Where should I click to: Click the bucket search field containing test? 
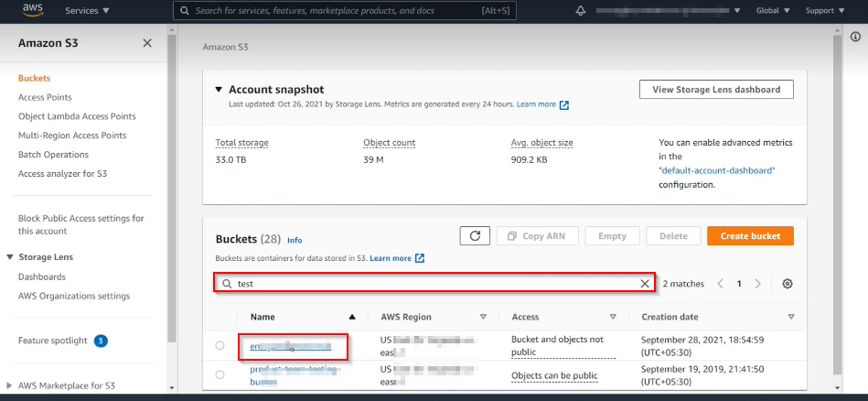coord(434,284)
